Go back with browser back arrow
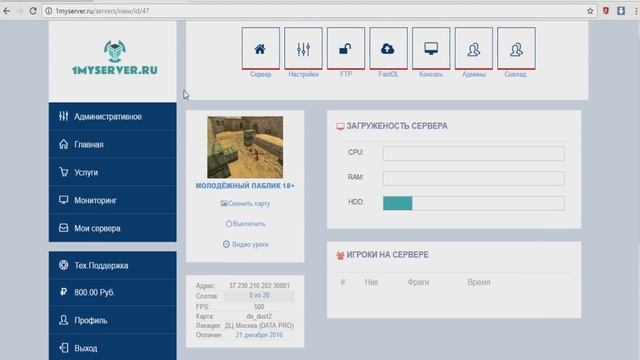Image resolution: width=640 pixels, height=360 pixels. tap(7, 11)
